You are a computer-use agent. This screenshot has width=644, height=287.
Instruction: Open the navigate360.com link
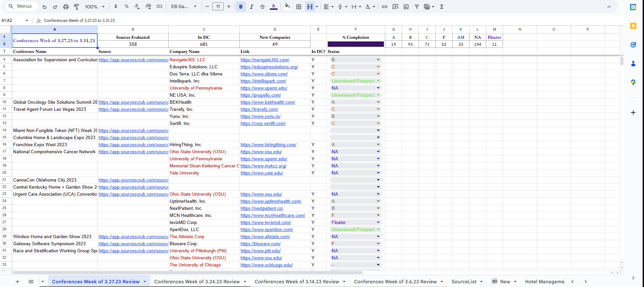click(265, 60)
